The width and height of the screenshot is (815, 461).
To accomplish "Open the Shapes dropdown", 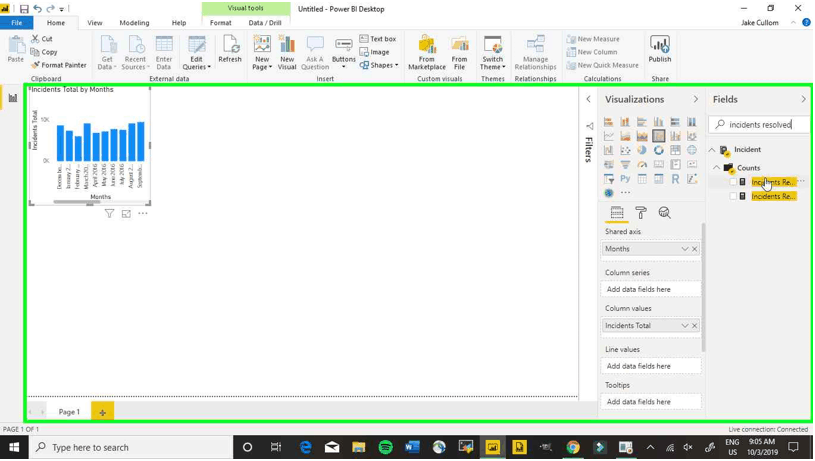I will coord(378,65).
